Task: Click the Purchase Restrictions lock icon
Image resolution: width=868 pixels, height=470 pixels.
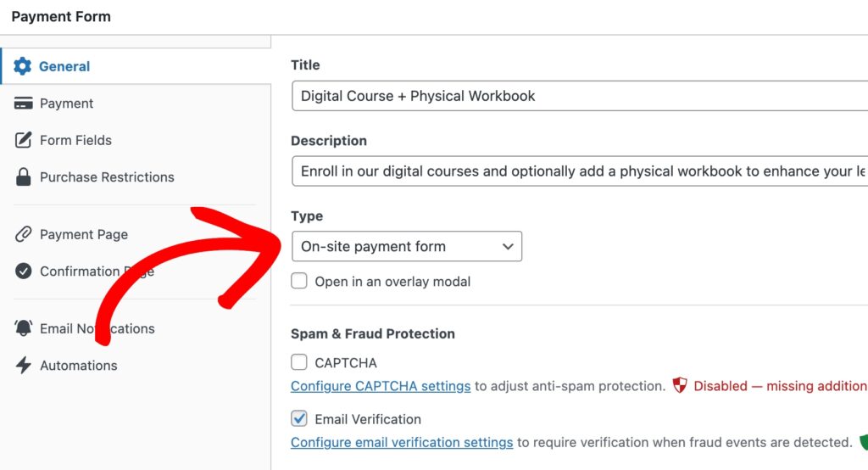Action: 24,177
